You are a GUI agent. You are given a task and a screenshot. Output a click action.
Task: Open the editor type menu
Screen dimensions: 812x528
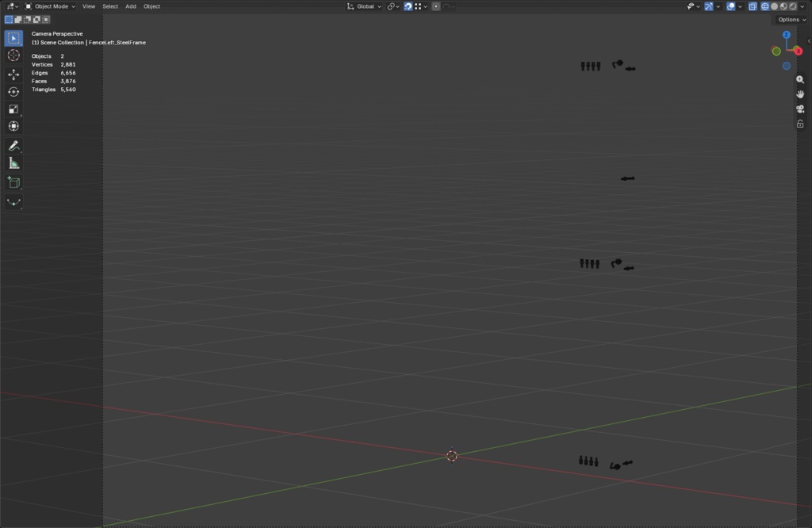12,6
